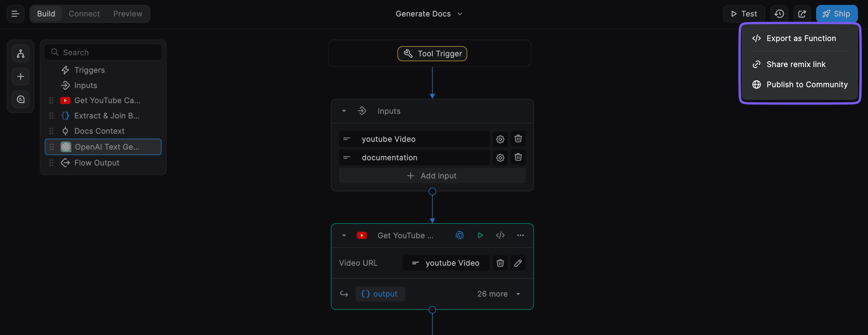The height and width of the screenshot is (335, 868).
Task: View code of Get YouTube node
Action: click(500, 235)
